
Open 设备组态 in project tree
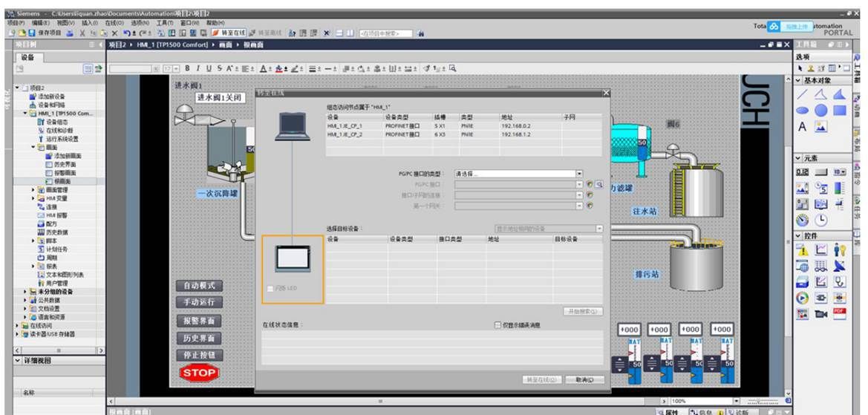(x=56, y=122)
